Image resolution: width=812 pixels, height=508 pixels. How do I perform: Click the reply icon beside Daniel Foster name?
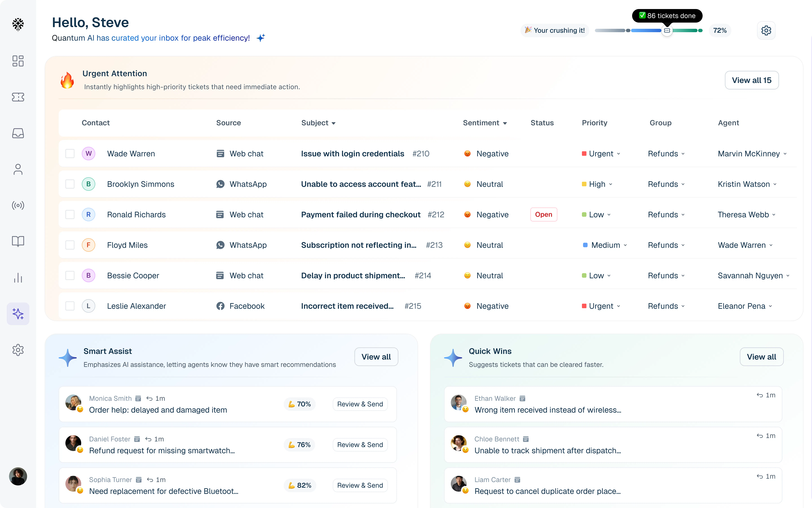pos(148,439)
